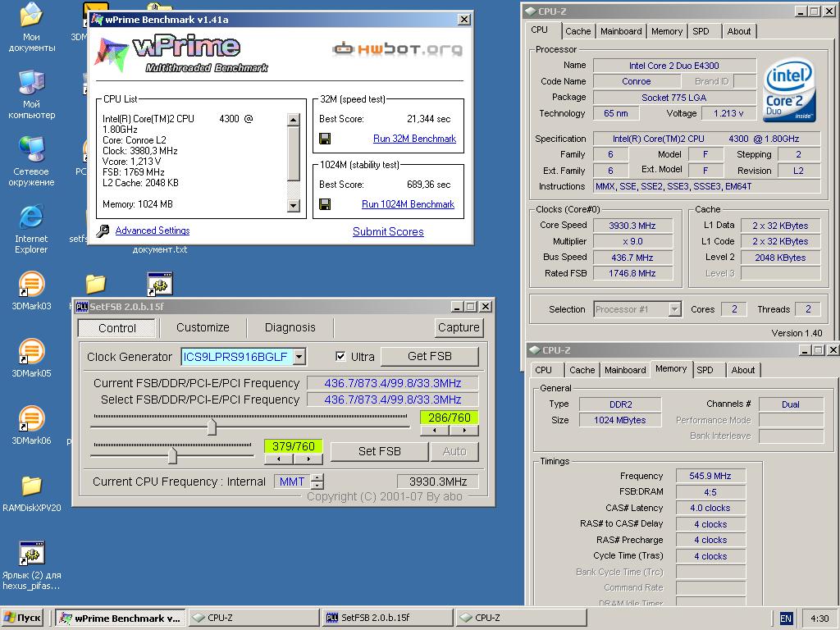840x630 pixels.
Task: Click the CPU List scroll up arrow
Action: click(293, 120)
